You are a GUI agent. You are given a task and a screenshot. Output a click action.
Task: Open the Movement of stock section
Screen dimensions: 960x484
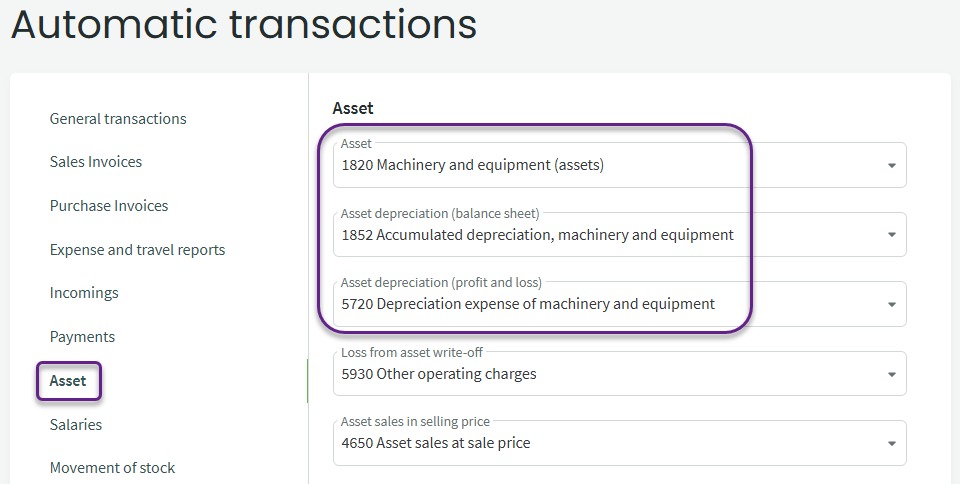pos(112,468)
